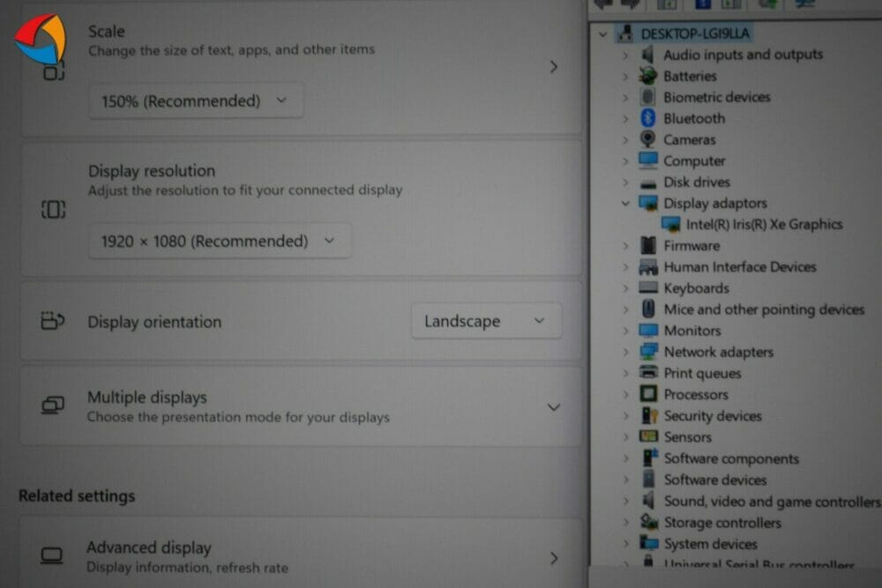Click the Cameras webcam icon
Image resolution: width=882 pixels, height=588 pixels.
[648, 139]
